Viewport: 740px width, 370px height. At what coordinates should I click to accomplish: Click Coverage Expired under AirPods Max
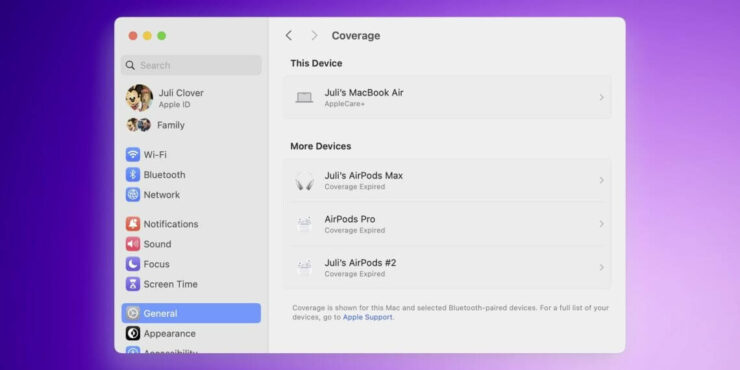click(354, 187)
